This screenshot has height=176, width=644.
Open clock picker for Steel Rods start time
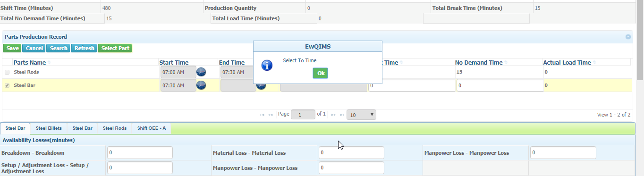click(x=201, y=72)
